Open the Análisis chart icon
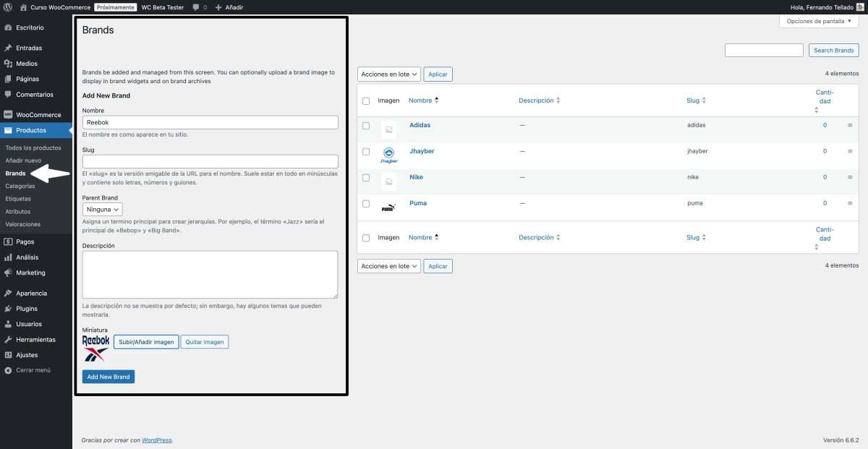Image resolution: width=868 pixels, height=449 pixels. pos(8,257)
